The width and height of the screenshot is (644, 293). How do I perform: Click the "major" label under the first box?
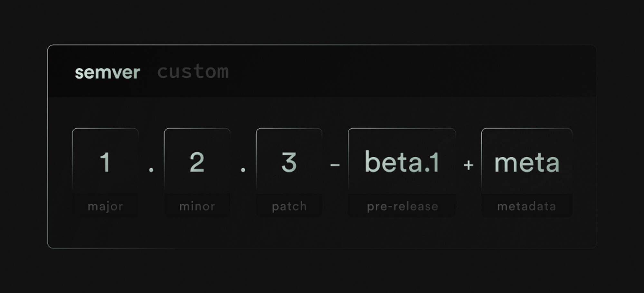(105, 206)
